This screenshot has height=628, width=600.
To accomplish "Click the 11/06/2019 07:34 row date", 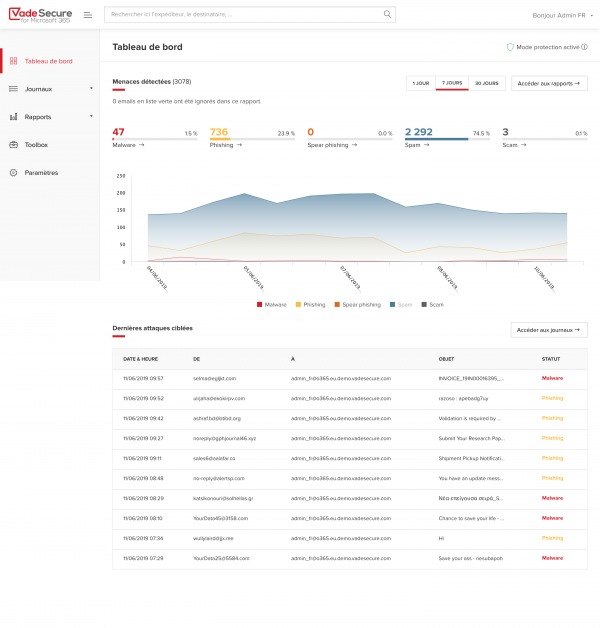I will pyautogui.click(x=143, y=538).
